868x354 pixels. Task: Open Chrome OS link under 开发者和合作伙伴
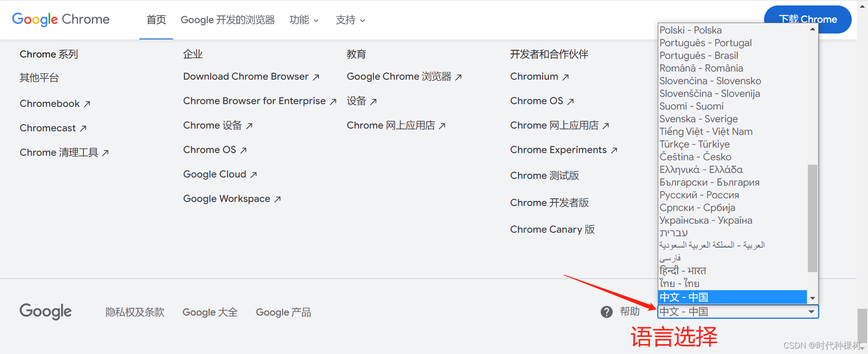click(x=542, y=101)
